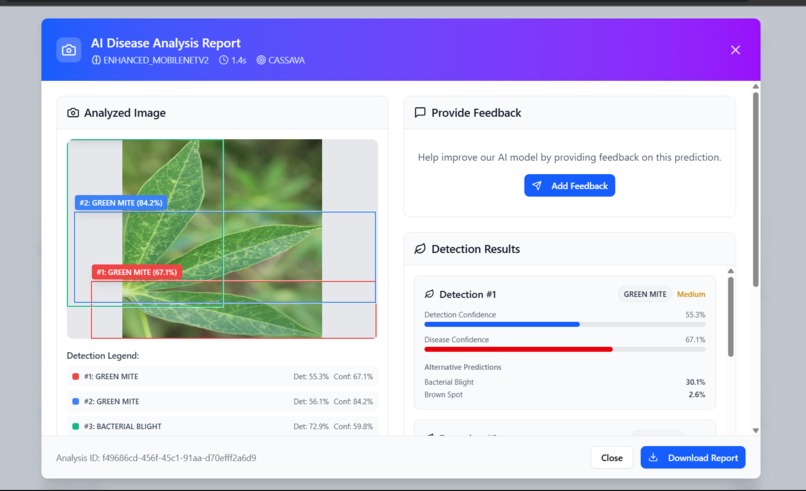The width and height of the screenshot is (806, 491).
Task: Click the Analysis ID text in the footer
Action: pos(156,458)
